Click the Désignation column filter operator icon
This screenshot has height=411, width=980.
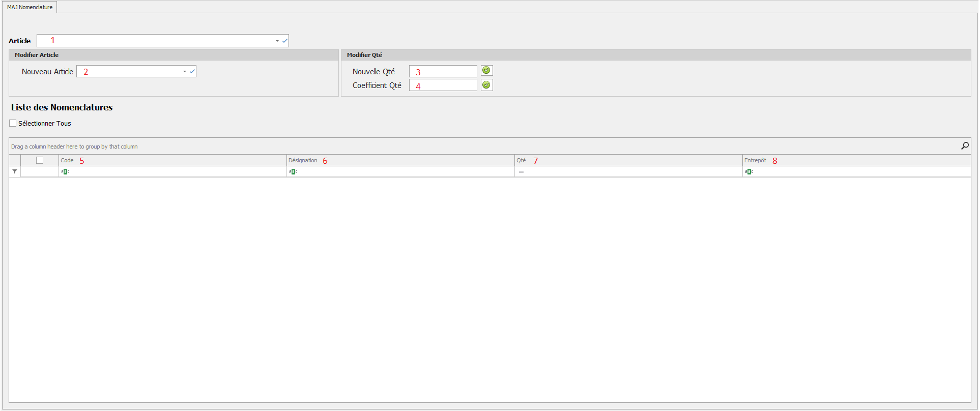[x=293, y=172]
